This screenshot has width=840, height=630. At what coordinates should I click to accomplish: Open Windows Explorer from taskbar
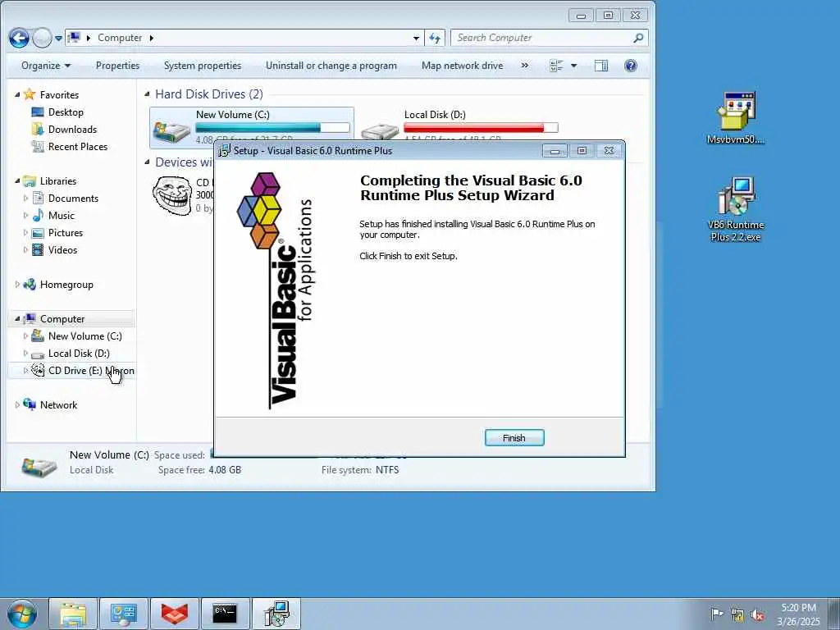point(73,614)
